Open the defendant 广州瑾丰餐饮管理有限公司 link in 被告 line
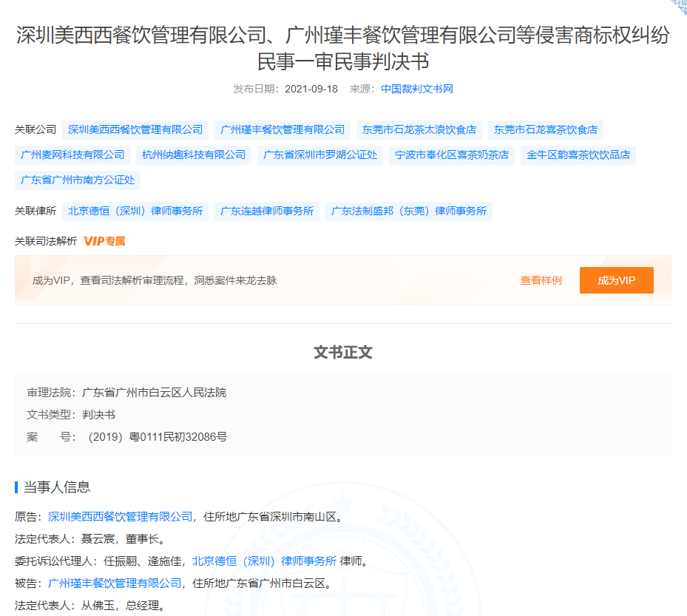687x616 pixels. [115, 583]
